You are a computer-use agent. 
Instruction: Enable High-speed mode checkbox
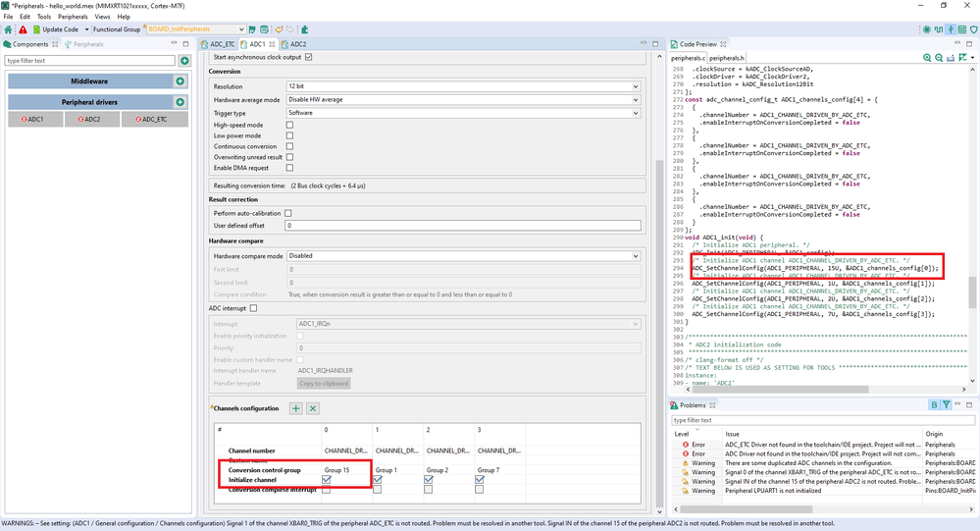(x=289, y=125)
